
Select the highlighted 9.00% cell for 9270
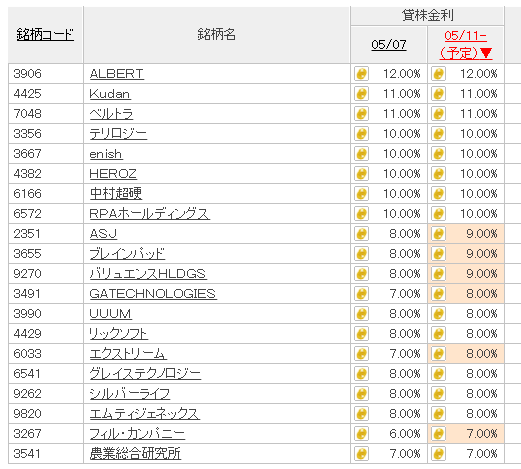(x=466, y=274)
